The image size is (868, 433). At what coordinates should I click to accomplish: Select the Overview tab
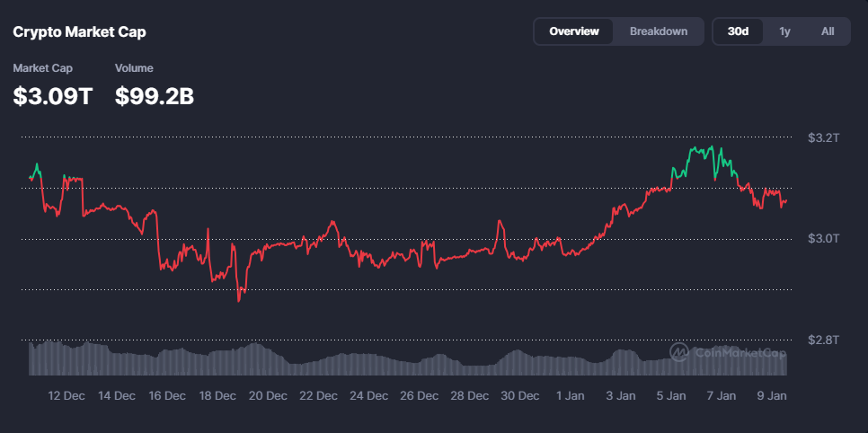574,31
